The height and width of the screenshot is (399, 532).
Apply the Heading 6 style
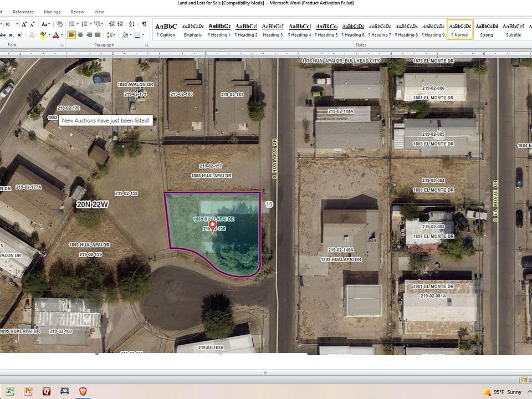pos(353,30)
